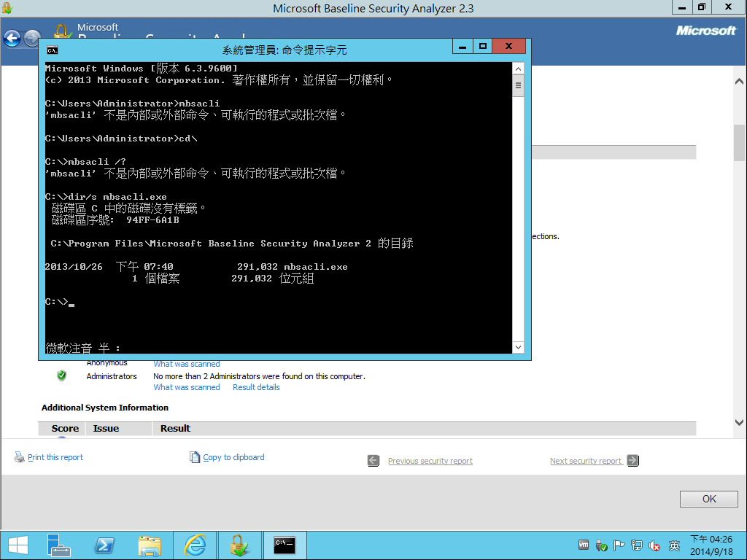Click the Result column header
Viewport: 747px width, 560px height.
tap(175, 428)
